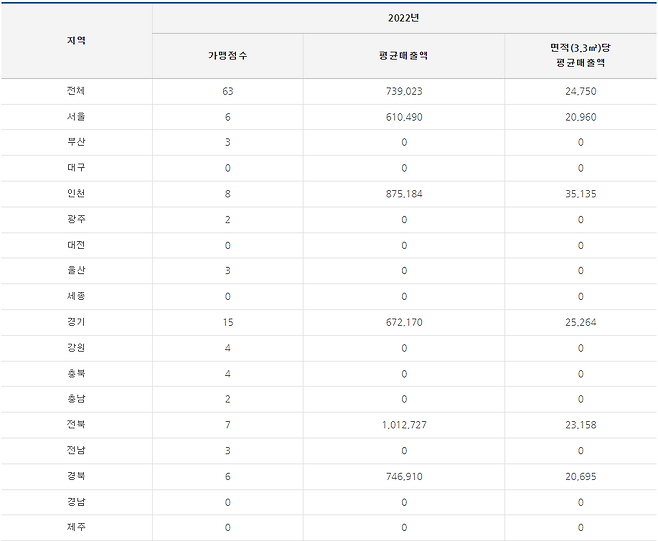Image resolution: width=658 pixels, height=541 pixels.
Task: Click the 면적(3.3㎡)당 평균매출액 header
Action: tap(580, 55)
